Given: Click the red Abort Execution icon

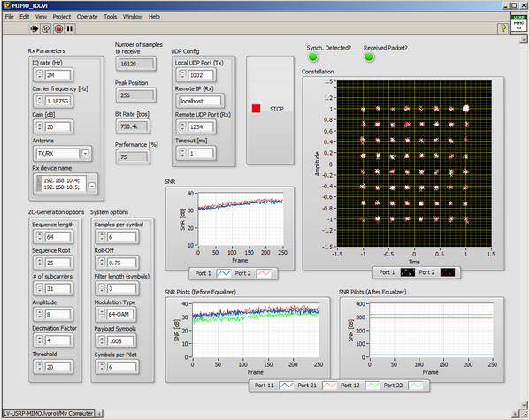Looking at the screenshot, I should pyautogui.click(x=58, y=28).
